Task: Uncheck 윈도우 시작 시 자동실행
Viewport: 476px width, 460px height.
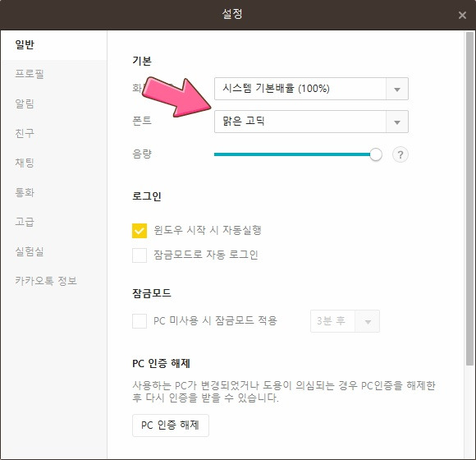Action: click(x=140, y=231)
